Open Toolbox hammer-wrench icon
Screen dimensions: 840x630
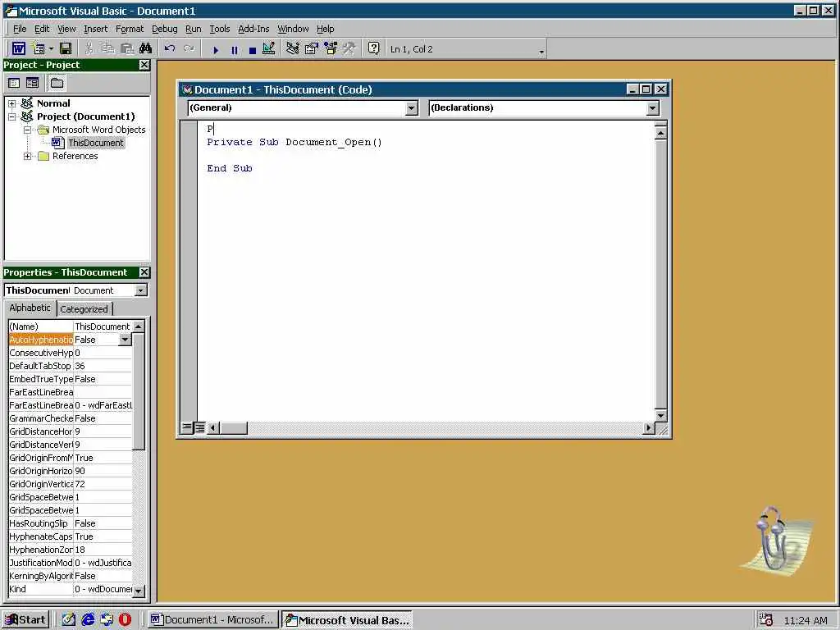(x=349, y=48)
